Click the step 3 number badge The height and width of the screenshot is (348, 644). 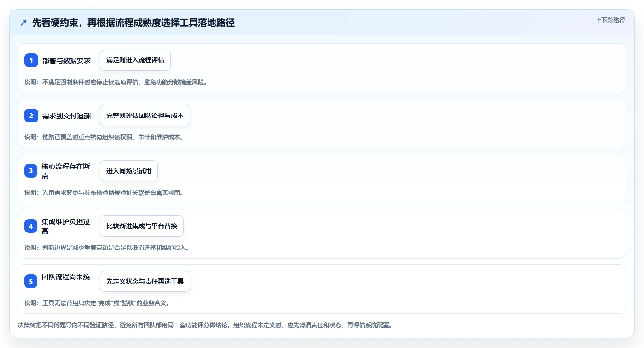[x=31, y=171]
